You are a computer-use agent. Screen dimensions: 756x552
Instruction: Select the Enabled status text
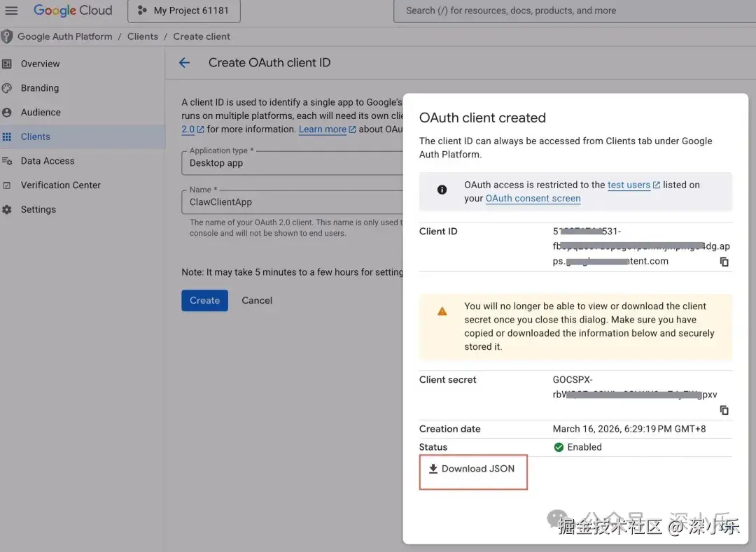tap(584, 447)
